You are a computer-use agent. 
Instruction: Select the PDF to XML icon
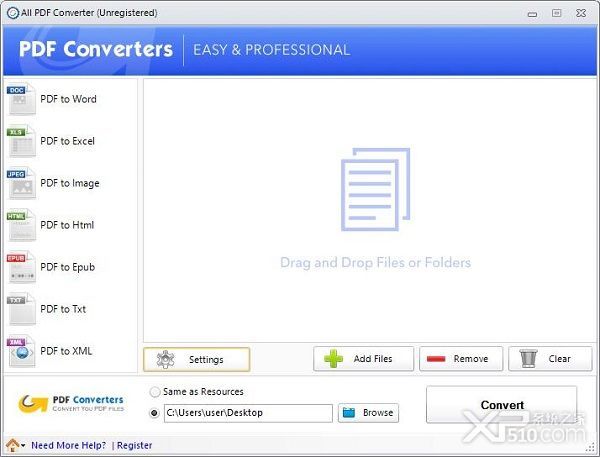coord(22,351)
